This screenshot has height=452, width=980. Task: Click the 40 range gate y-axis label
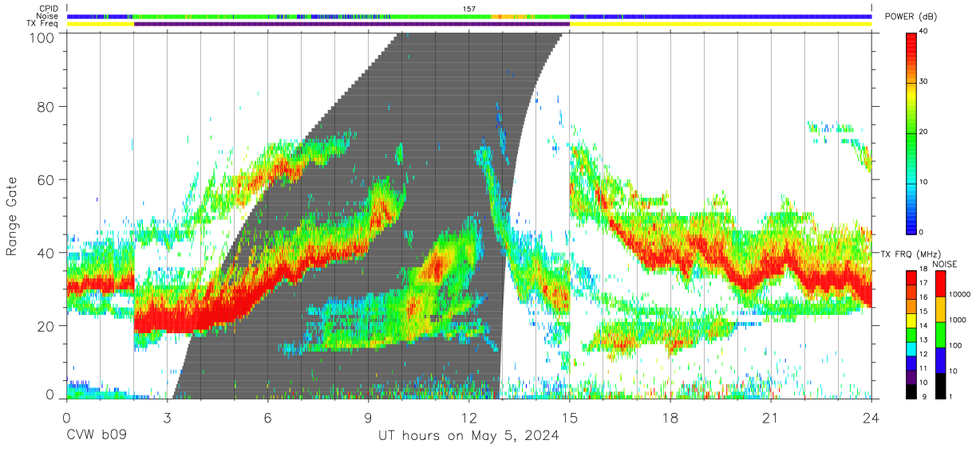click(x=45, y=253)
